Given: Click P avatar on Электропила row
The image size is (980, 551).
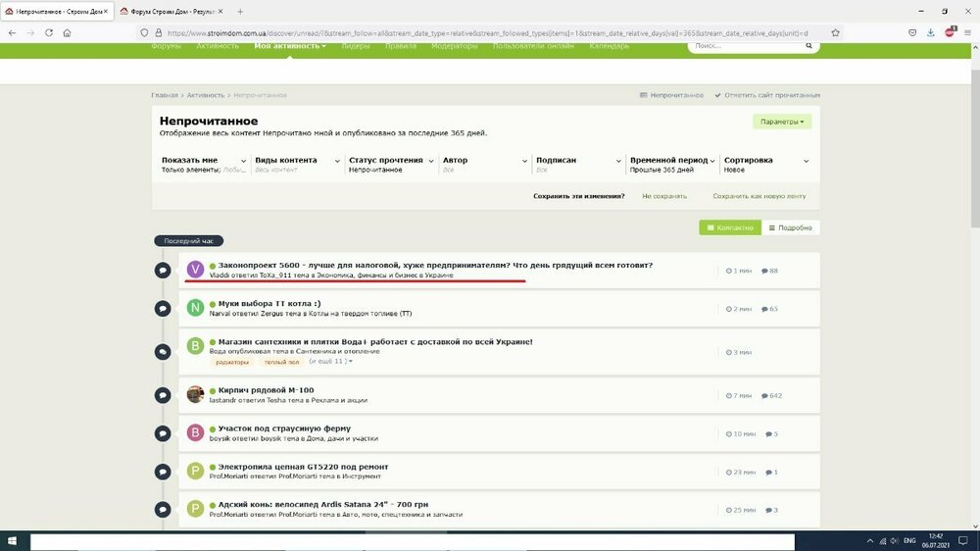Looking at the screenshot, I should coord(195,471).
